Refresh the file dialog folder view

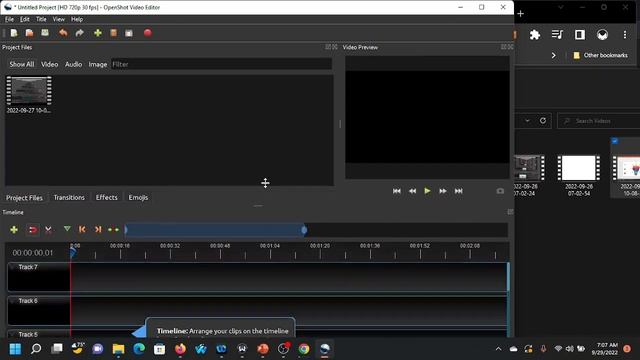coord(543,121)
